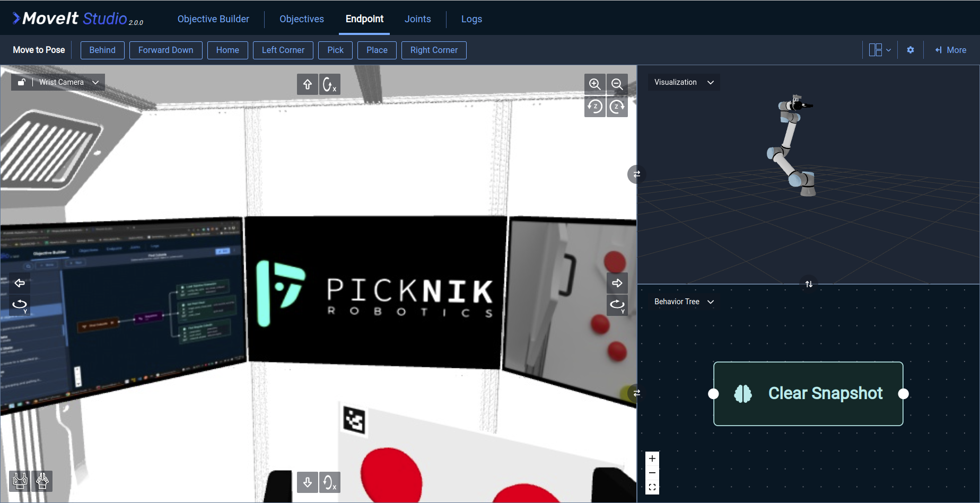Toggle the camera view lock icon
The height and width of the screenshot is (503, 980).
coord(22,82)
